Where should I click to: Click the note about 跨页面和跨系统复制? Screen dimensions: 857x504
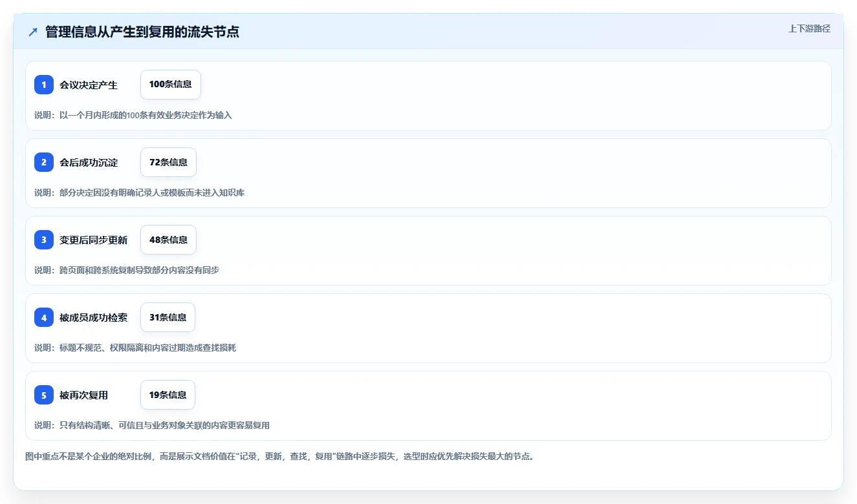pos(127,270)
